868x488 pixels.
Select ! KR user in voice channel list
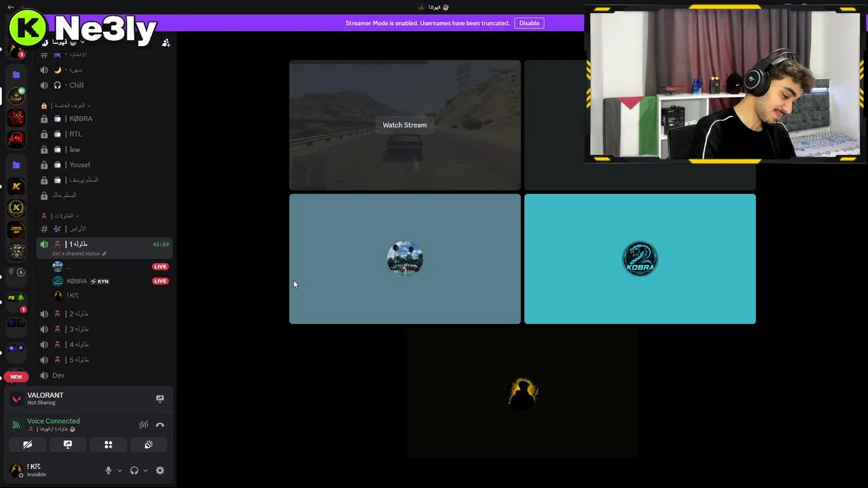(x=111, y=296)
